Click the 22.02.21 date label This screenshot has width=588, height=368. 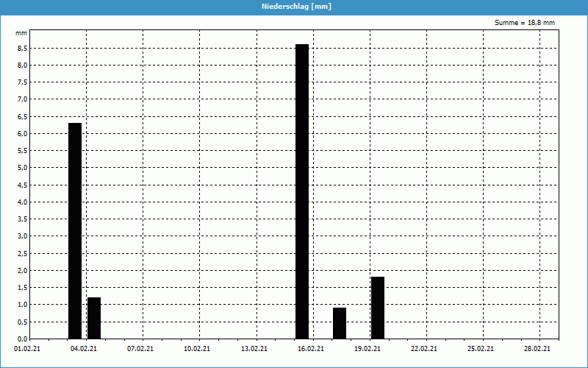click(424, 350)
